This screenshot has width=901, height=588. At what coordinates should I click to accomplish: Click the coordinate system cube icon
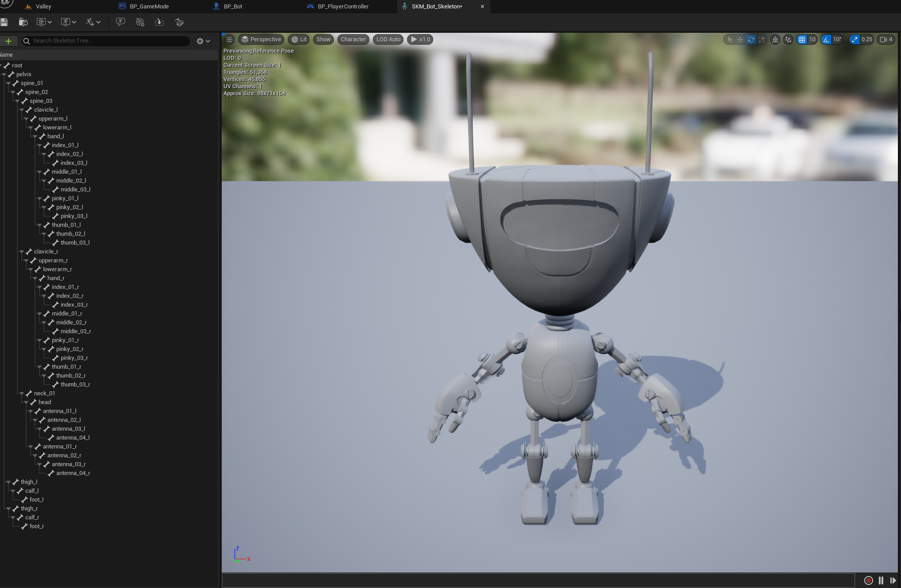tap(775, 39)
